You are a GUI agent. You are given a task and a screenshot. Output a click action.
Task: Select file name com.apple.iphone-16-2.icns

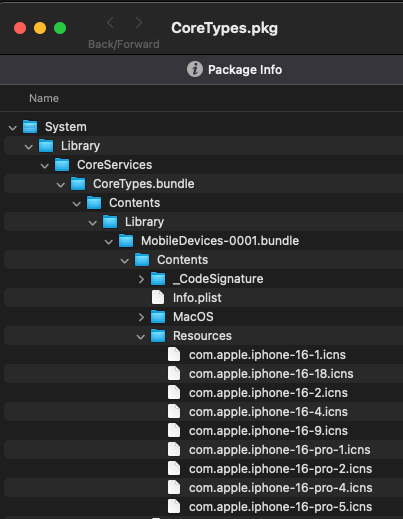[268, 393]
